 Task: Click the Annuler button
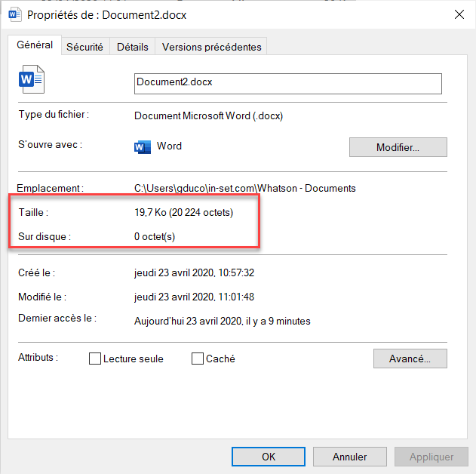(x=350, y=457)
